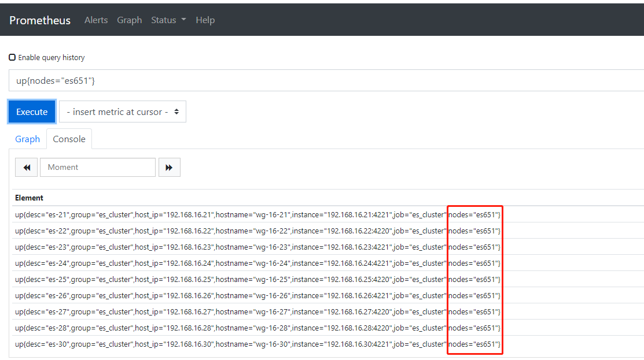Screen dimensions: 644x360
Task: Switch to the Graph tab
Action: 27,139
